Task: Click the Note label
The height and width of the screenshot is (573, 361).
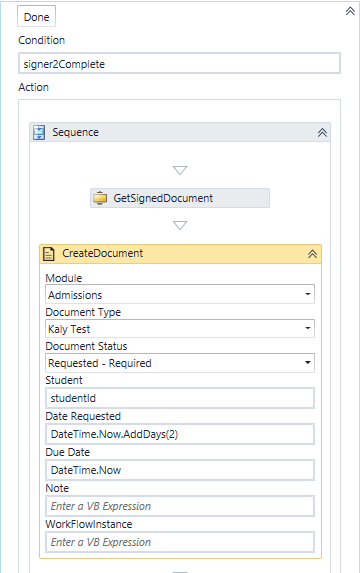Action: (x=57, y=488)
